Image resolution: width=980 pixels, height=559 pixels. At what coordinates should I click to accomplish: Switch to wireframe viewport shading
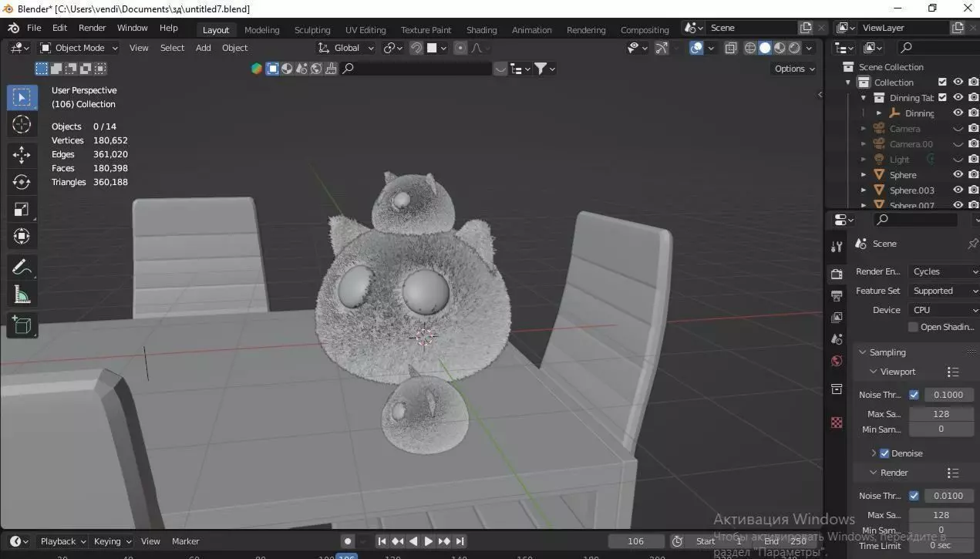(750, 48)
